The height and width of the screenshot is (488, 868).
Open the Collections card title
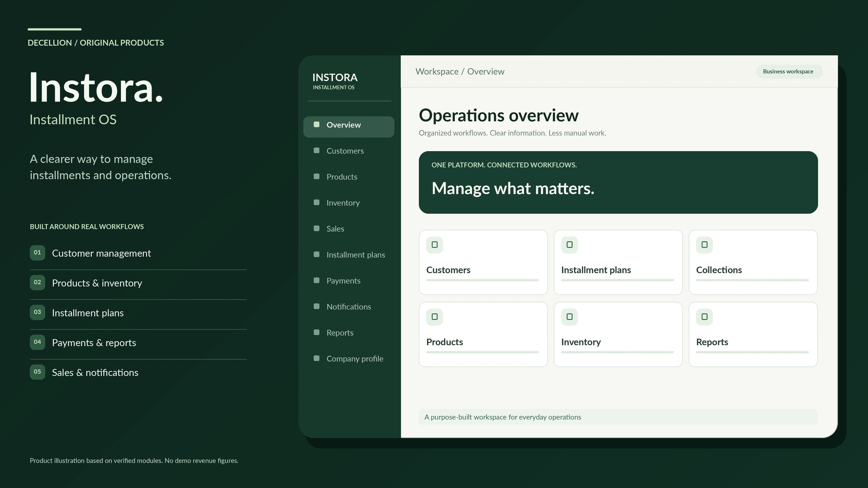[719, 270]
